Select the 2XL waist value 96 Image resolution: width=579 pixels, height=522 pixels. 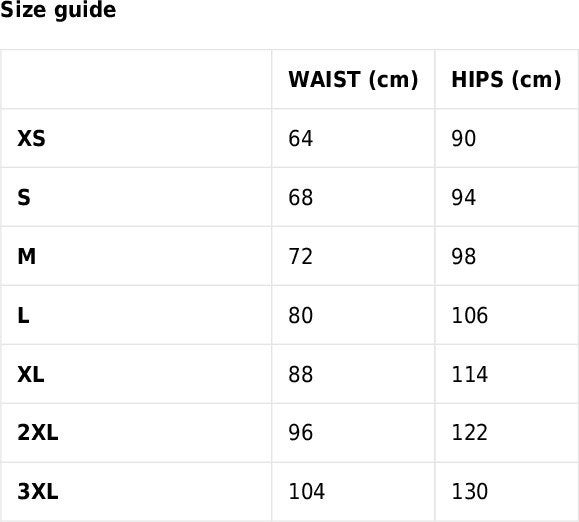point(301,433)
